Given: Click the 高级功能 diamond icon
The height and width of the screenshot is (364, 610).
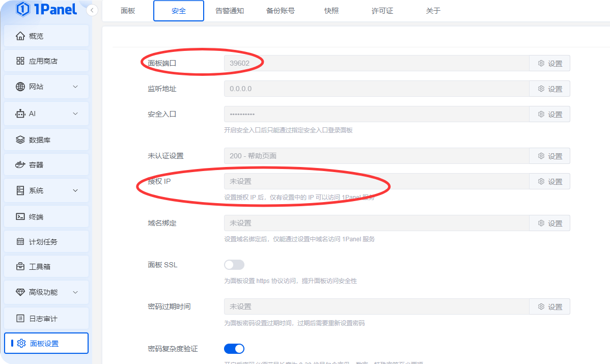Looking at the screenshot, I should click(x=20, y=292).
